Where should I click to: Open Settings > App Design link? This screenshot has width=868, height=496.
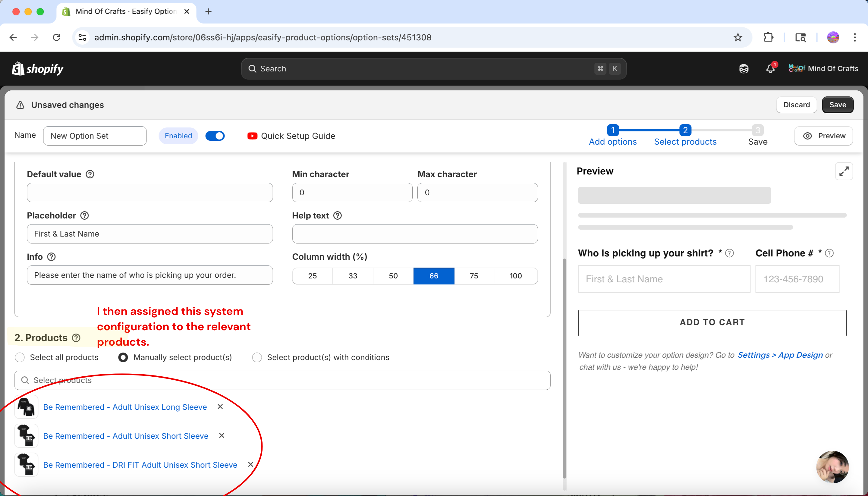pos(780,355)
